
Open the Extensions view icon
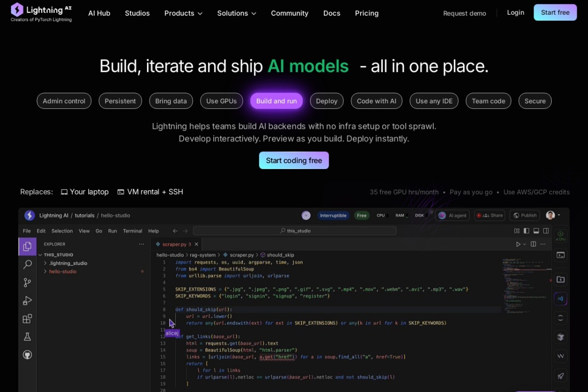click(27, 319)
